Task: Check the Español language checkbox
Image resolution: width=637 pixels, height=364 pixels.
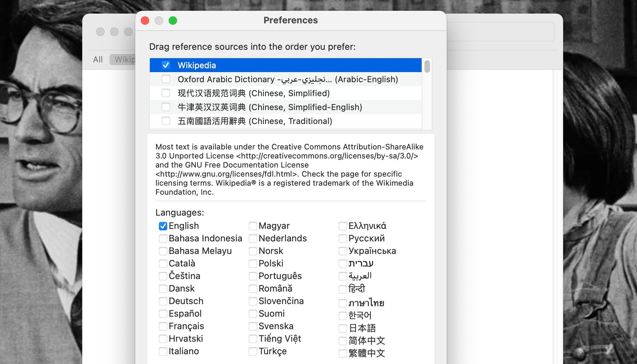Action: pyautogui.click(x=163, y=314)
